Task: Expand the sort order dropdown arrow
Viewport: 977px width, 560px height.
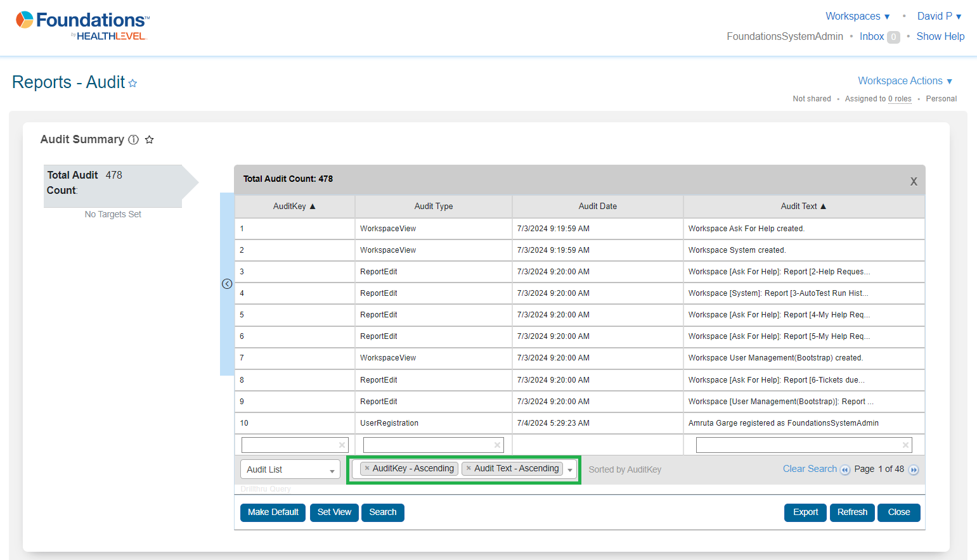Action: tap(570, 469)
